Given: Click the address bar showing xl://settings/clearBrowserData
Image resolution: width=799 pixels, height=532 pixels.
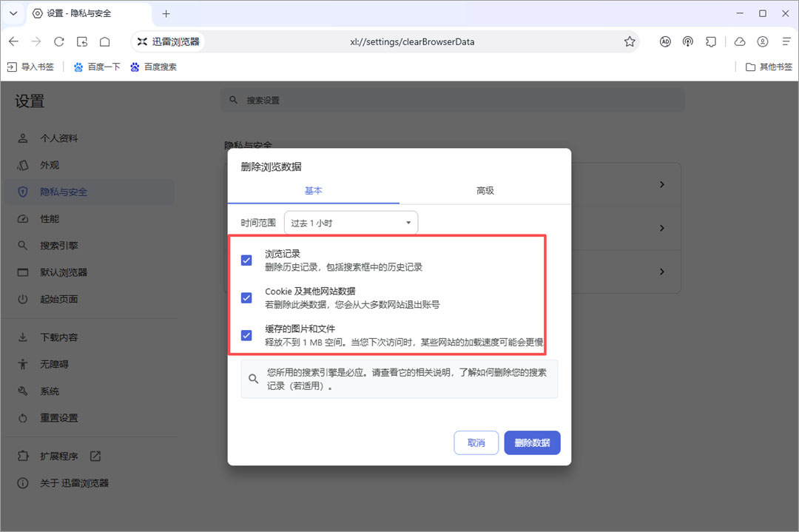Looking at the screenshot, I should tap(412, 41).
